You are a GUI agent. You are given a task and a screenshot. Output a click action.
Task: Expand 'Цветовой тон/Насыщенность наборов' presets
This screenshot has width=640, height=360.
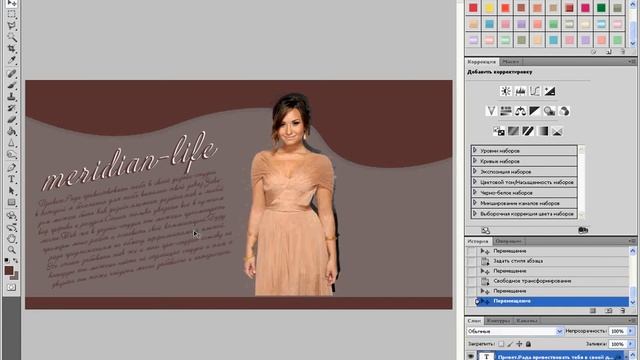click(x=475, y=182)
